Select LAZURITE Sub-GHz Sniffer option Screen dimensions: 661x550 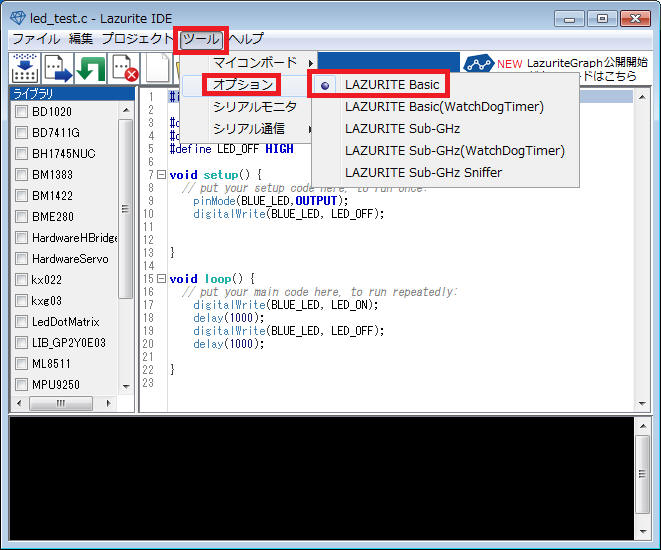(423, 172)
